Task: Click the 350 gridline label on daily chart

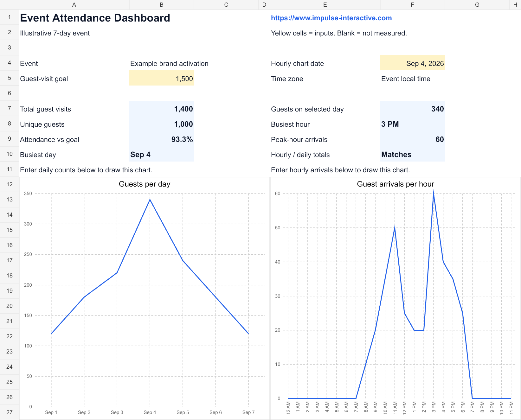Action: click(28, 194)
